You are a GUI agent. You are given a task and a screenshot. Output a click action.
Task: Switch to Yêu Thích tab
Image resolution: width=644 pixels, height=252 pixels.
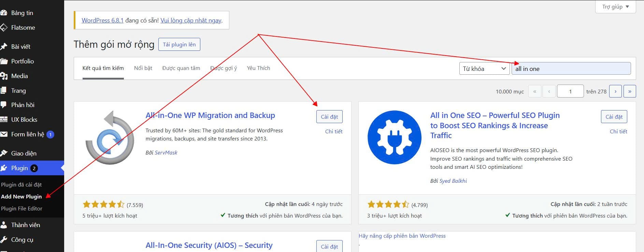[258, 68]
